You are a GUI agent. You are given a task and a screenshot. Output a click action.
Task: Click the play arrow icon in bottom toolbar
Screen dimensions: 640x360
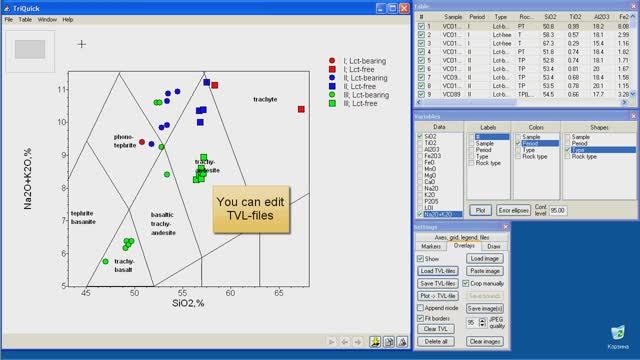331,342
